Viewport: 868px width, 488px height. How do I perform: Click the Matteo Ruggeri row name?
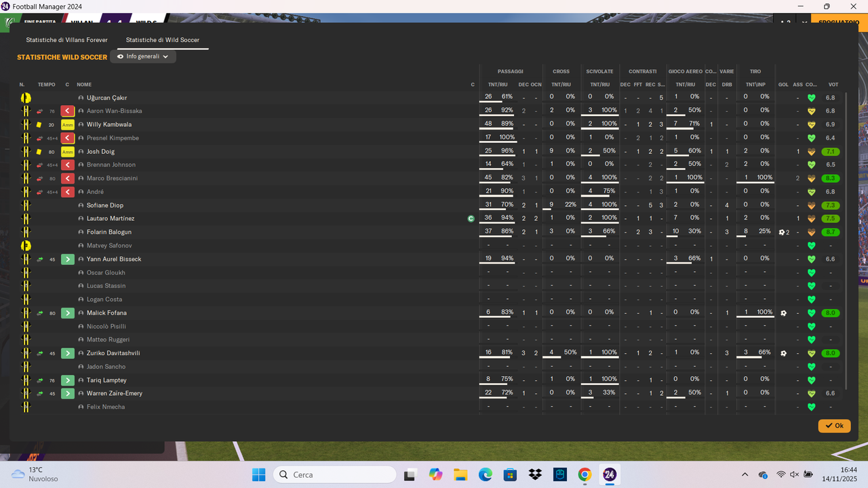(108, 340)
